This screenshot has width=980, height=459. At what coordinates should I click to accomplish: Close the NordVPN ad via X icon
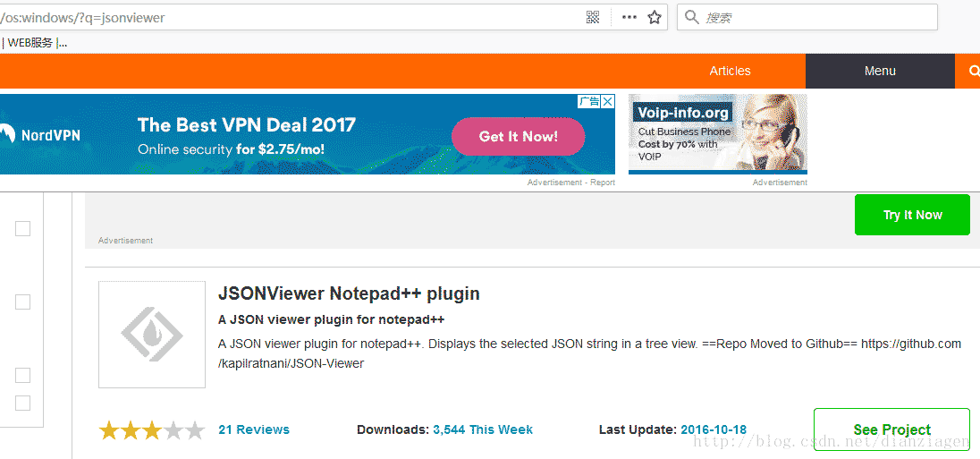tap(607, 101)
